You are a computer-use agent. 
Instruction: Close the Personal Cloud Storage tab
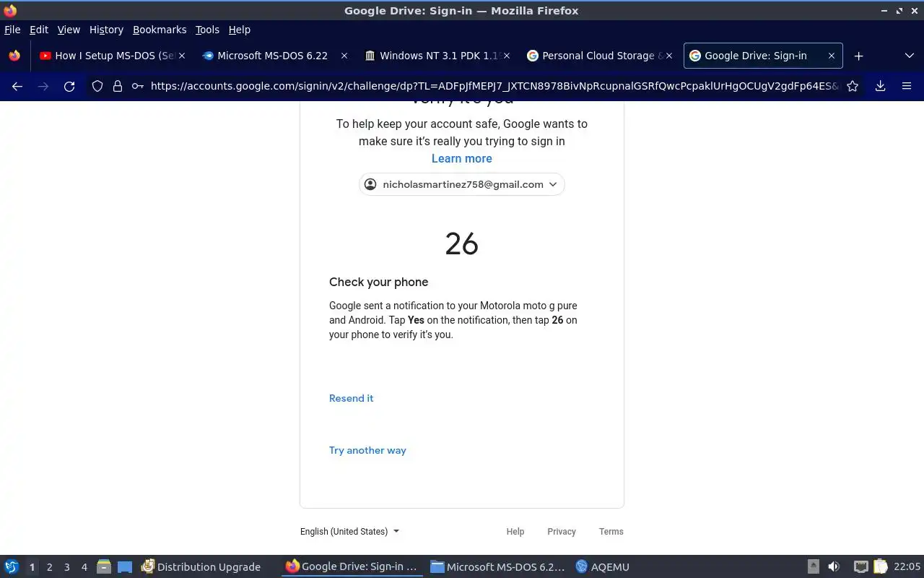(669, 56)
